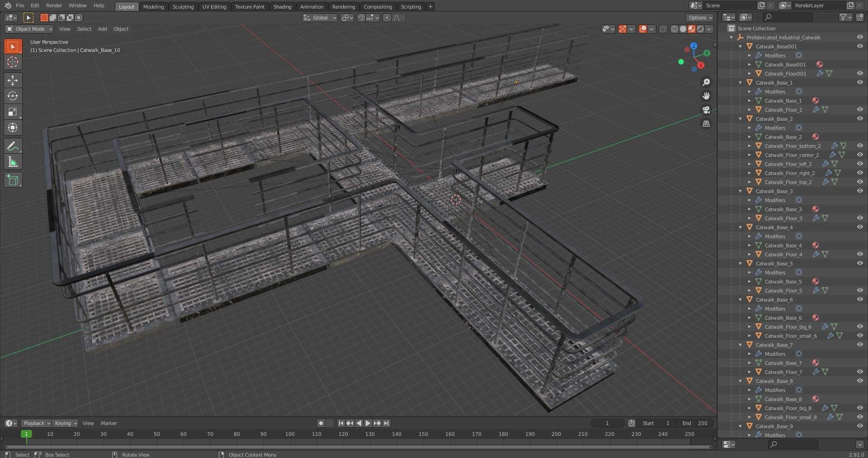Play animation in reverse
The width and height of the screenshot is (868, 458).
(359, 423)
